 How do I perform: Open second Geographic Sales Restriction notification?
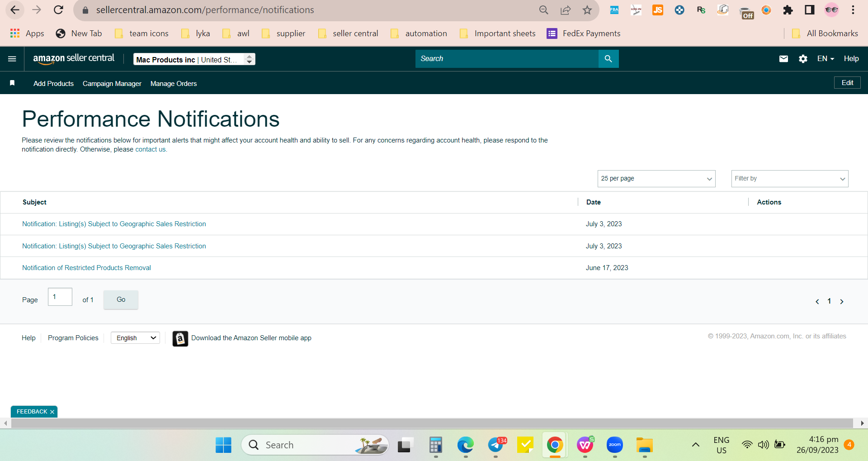click(x=114, y=246)
